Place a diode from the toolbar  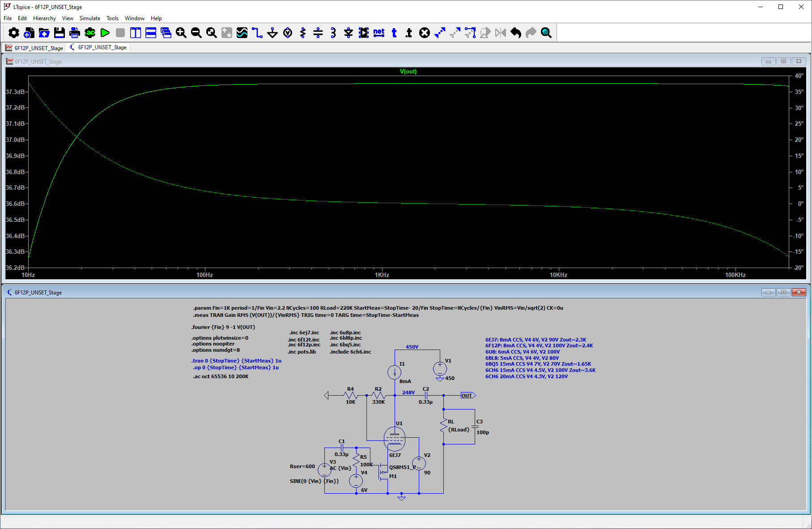pyautogui.click(x=349, y=33)
